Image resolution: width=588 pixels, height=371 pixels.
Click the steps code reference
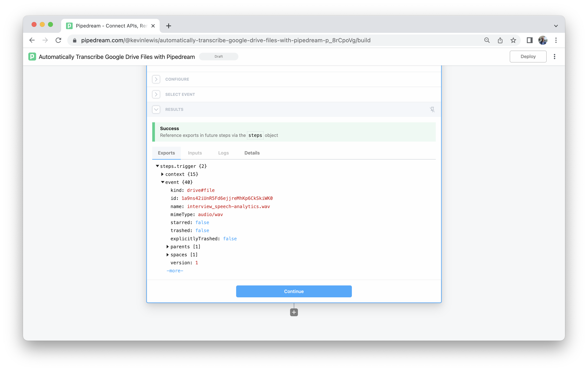255,135
